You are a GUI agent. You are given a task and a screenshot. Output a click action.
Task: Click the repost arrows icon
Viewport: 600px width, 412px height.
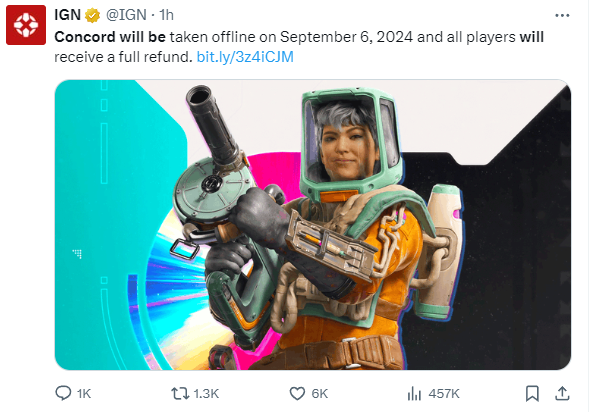[180, 393]
